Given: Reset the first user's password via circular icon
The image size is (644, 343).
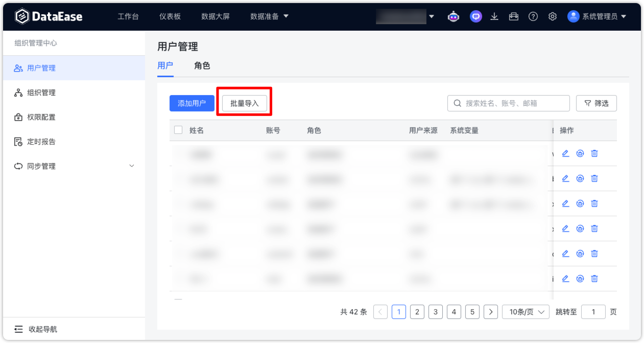Looking at the screenshot, I should pyautogui.click(x=580, y=153).
